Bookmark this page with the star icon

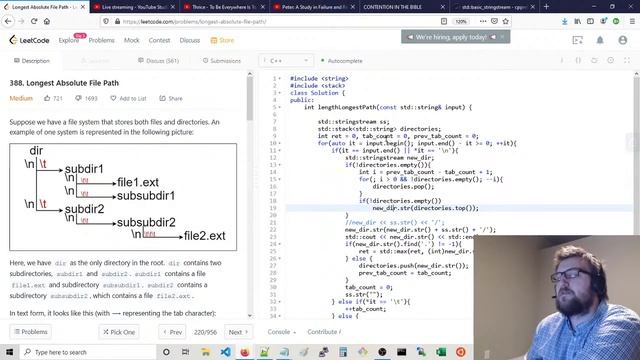click(506, 21)
